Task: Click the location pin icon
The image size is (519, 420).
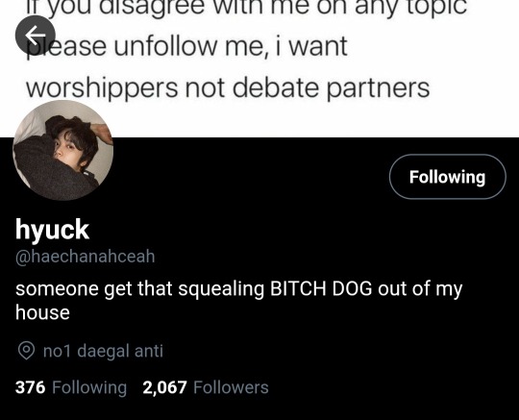Action: (26, 351)
